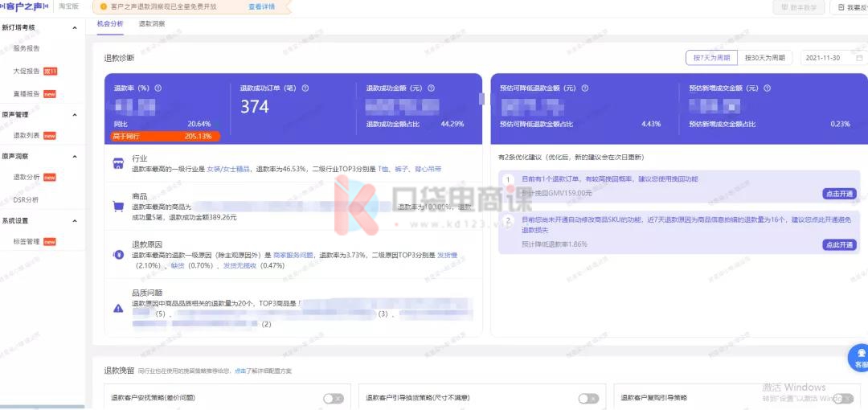The image size is (868, 410).
Task: Click the orange notice icon in banner
Action: pyautogui.click(x=103, y=7)
